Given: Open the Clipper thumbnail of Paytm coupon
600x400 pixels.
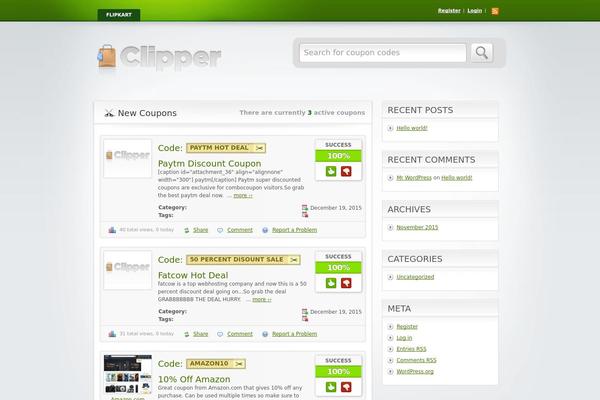Looking at the screenshot, I should tap(127, 158).
